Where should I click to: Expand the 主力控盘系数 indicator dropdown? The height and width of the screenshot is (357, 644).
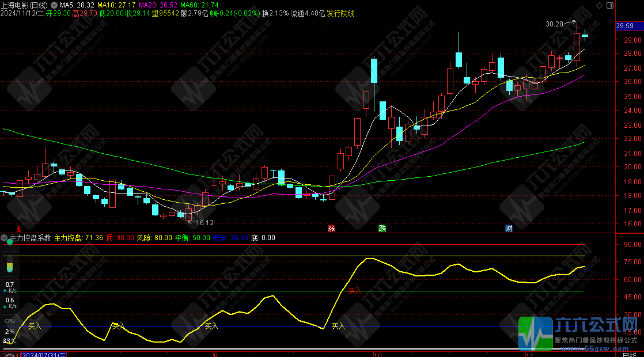[5, 237]
